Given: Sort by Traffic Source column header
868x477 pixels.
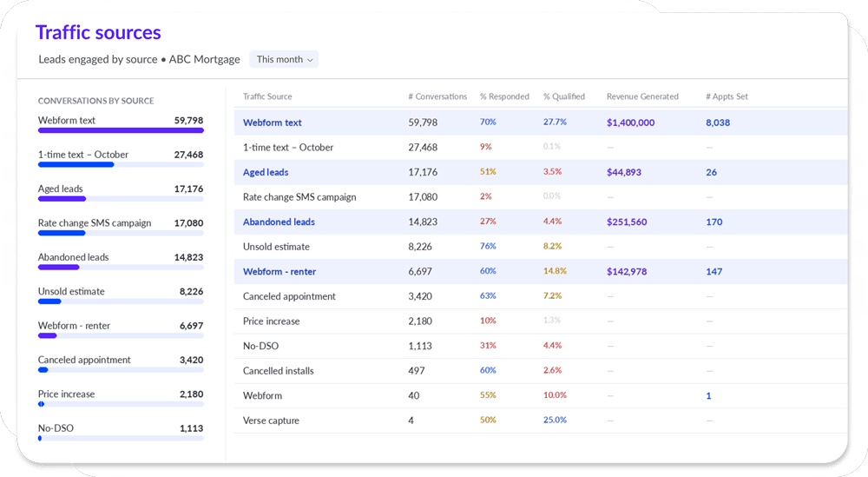Looking at the screenshot, I should [266, 96].
